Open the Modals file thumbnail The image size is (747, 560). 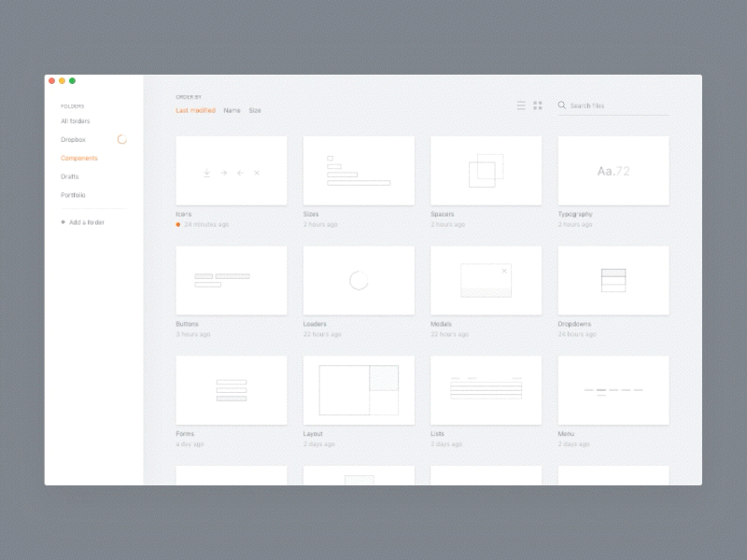pyautogui.click(x=486, y=281)
